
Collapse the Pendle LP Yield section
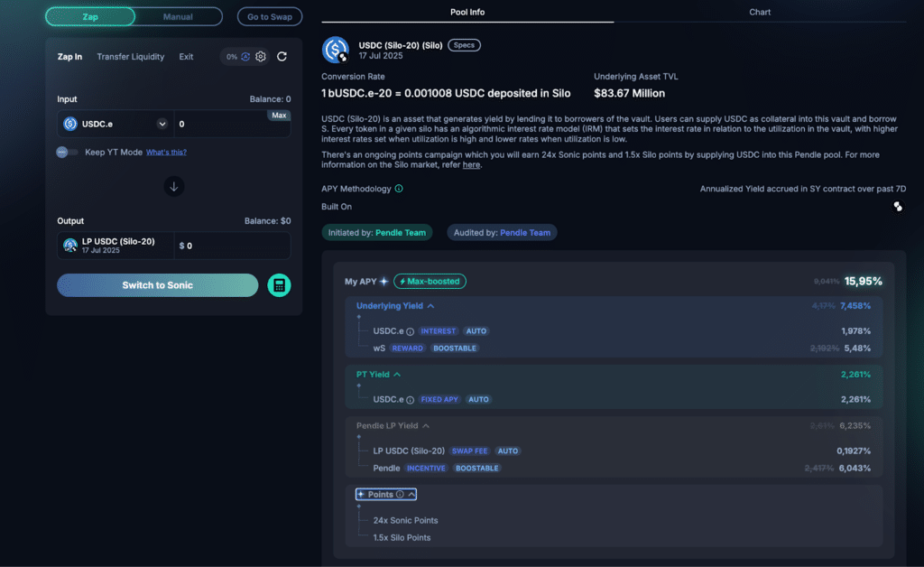(x=426, y=425)
